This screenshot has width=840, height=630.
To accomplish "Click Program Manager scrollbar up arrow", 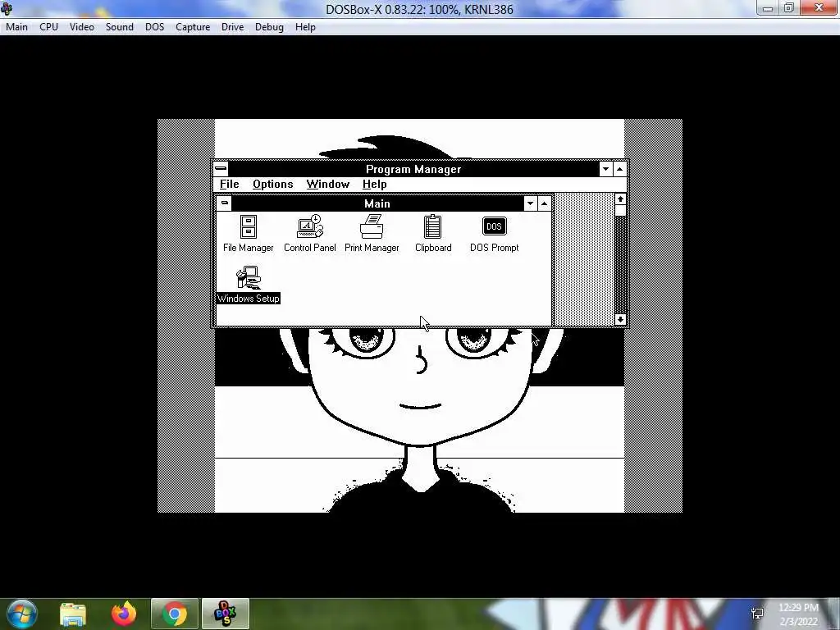I will click(x=620, y=199).
